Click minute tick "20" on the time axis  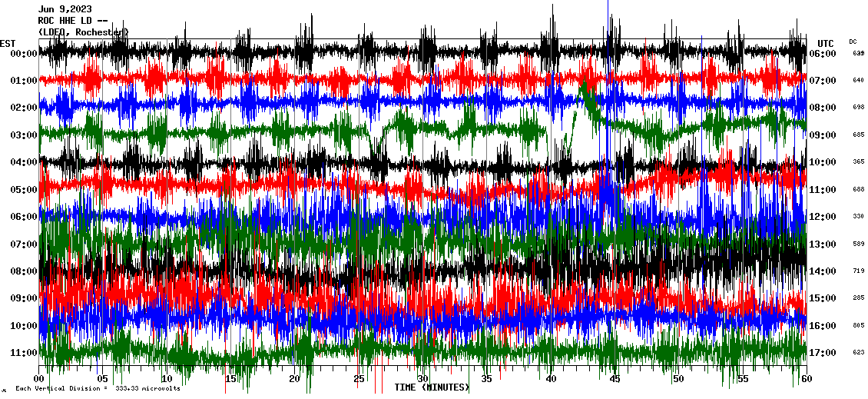pos(294,379)
